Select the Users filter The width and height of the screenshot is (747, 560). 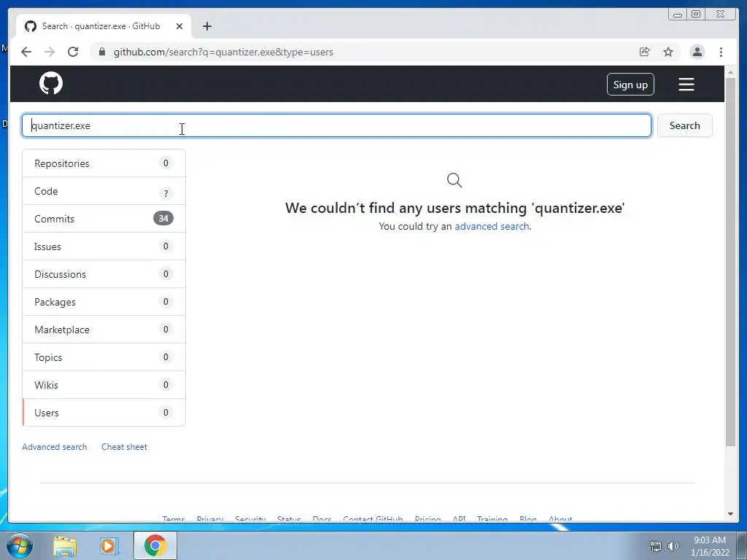[x=104, y=413]
